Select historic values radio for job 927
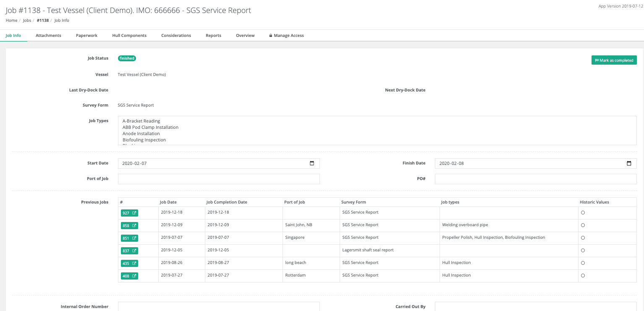Image resolution: width=644 pixels, height=311 pixels. pos(583,213)
